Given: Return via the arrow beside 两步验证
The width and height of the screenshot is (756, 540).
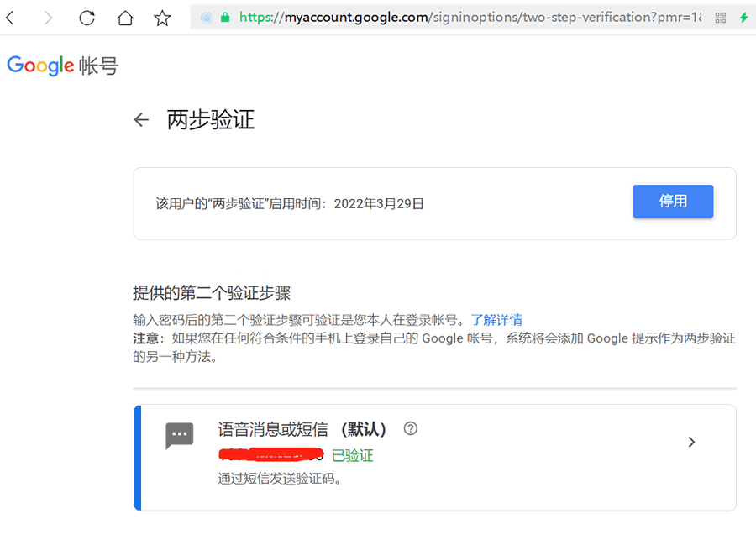Looking at the screenshot, I should click(141, 119).
